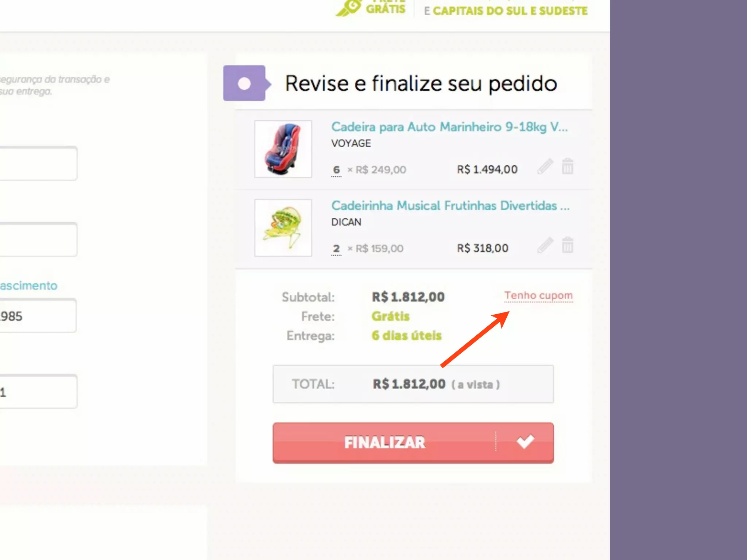The height and width of the screenshot is (560, 747).
Task: Click the red car seat thumbnail
Action: (283, 149)
